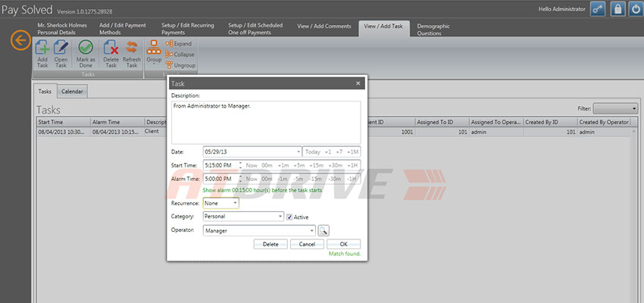Click the Assigned To ID column header
Viewport: 644px width, 303px height.
click(x=442, y=122)
